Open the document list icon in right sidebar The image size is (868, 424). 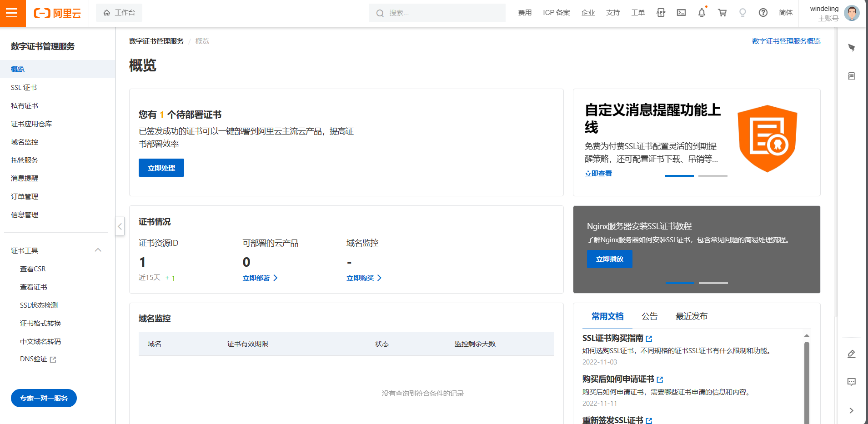[852, 76]
